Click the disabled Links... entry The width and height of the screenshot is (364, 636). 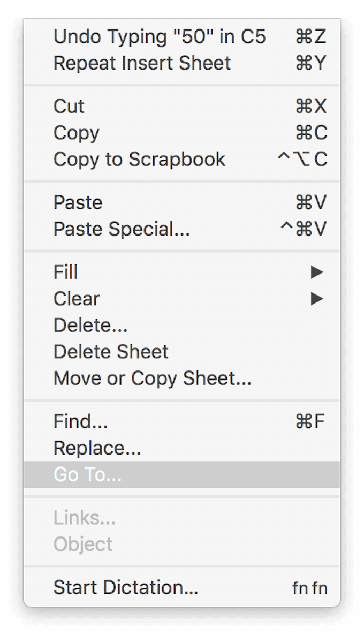(x=84, y=518)
